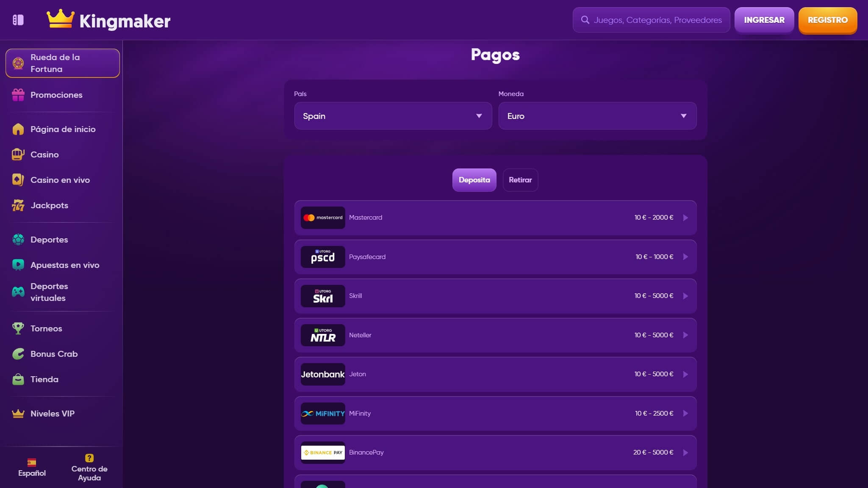This screenshot has width=868, height=488.
Task: Click the Jackpots 777 icon
Action: pos(18,205)
